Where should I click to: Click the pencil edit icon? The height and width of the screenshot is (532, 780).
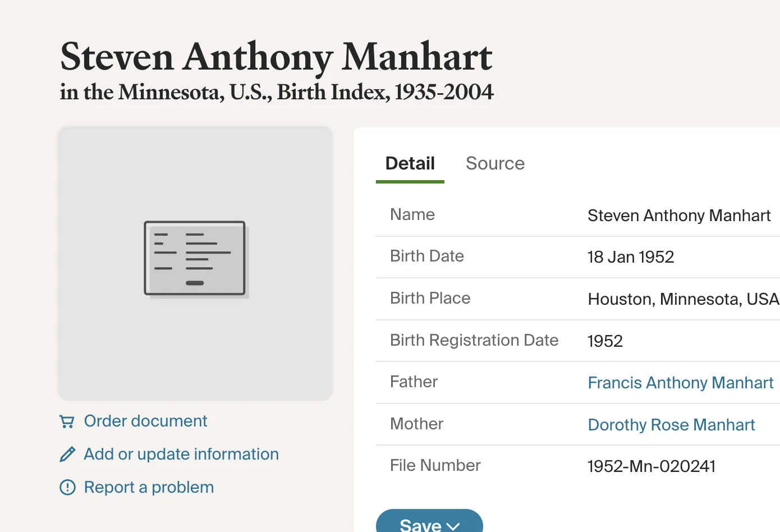pos(67,454)
